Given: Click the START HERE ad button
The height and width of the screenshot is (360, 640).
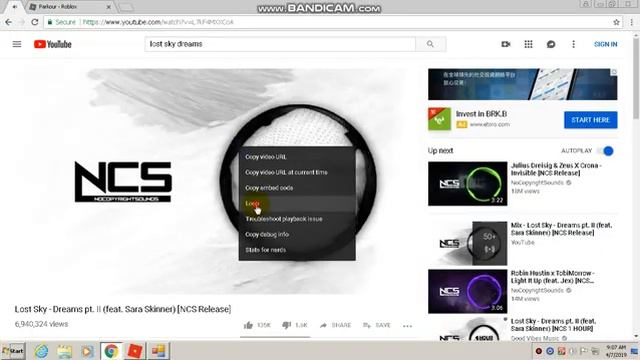Looking at the screenshot, I should pyautogui.click(x=591, y=120).
